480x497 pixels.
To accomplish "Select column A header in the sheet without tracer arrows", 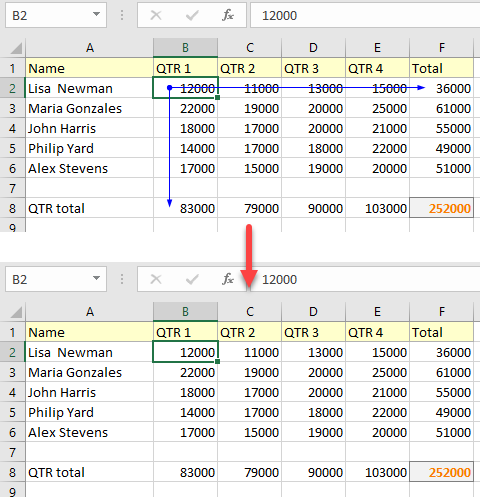I will (89, 312).
